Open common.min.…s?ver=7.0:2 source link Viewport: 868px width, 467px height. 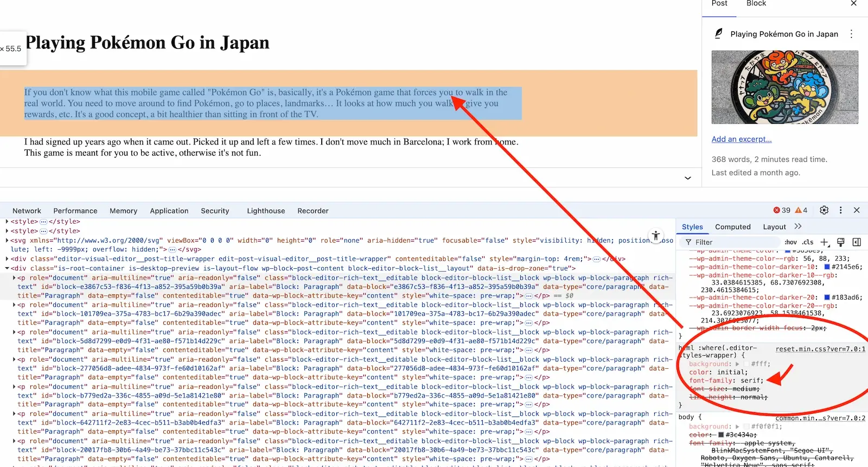point(820,418)
